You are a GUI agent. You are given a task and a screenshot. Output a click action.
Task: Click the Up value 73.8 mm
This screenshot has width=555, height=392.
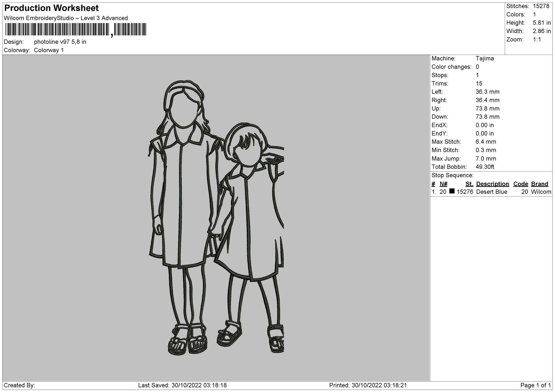[487, 109]
